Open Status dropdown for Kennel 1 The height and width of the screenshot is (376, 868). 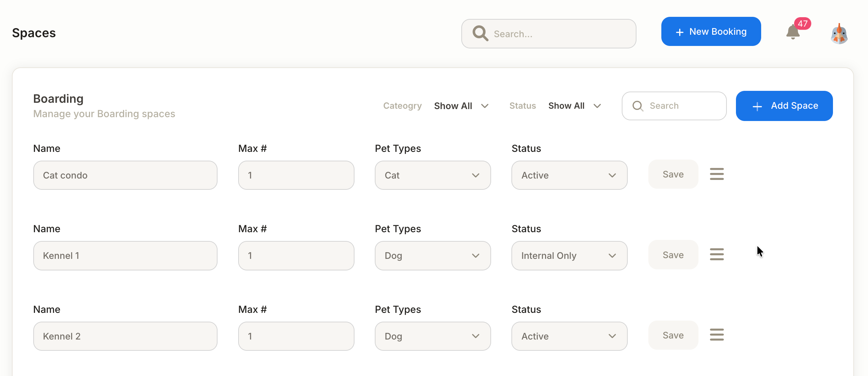569,256
